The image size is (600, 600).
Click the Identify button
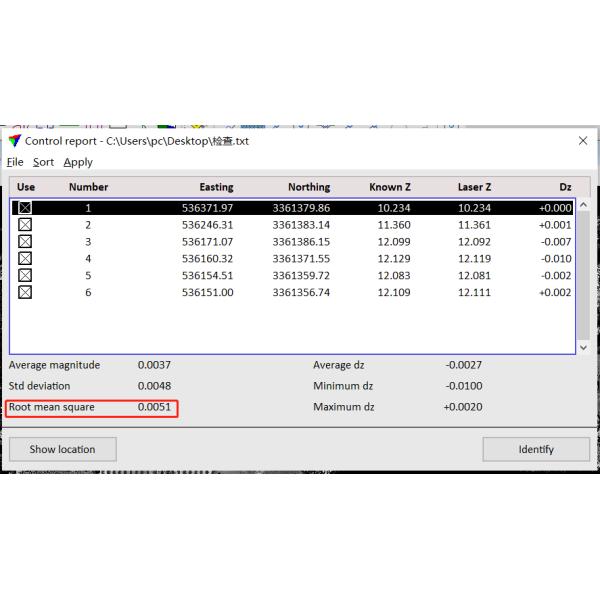tap(535, 449)
